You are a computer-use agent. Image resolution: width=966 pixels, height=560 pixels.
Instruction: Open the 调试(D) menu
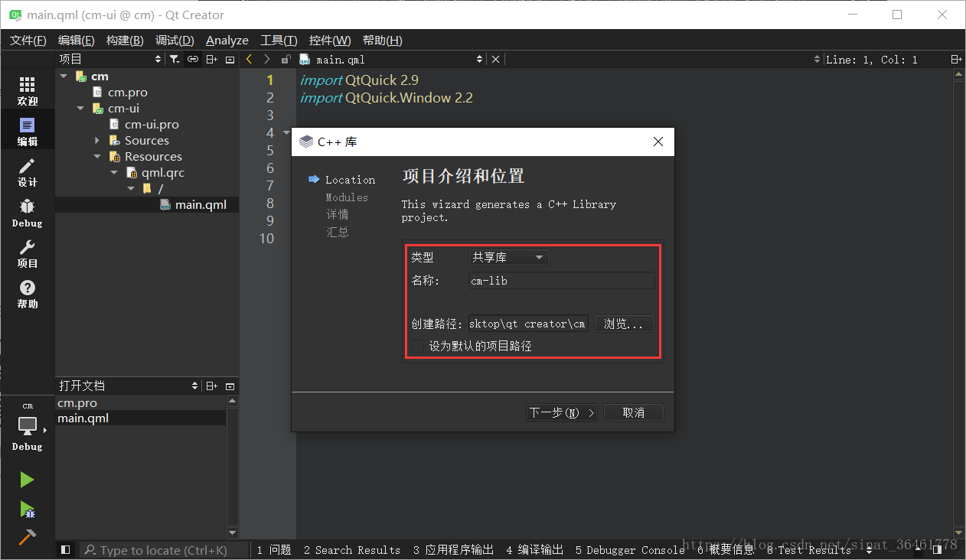pos(175,40)
